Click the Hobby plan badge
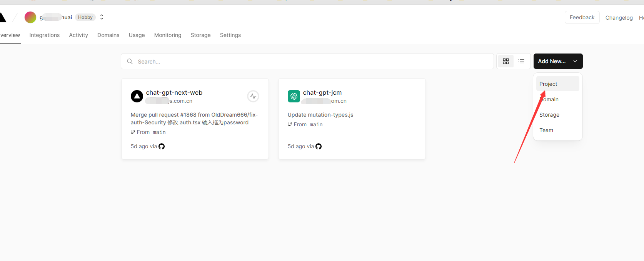The height and width of the screenshot is (261, 644). (85, 17)
